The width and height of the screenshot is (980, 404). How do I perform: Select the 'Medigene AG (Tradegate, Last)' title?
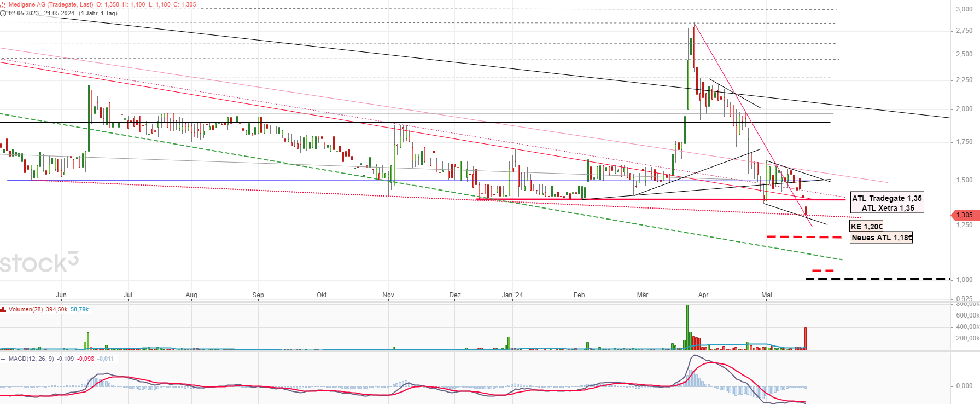pyautogui.click(x=51, y=4)
